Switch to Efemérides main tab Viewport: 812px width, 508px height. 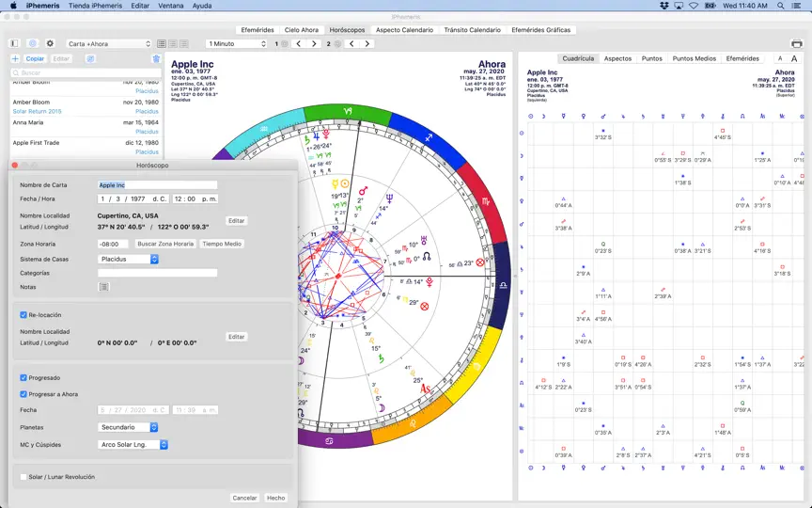tap(258, 30)
